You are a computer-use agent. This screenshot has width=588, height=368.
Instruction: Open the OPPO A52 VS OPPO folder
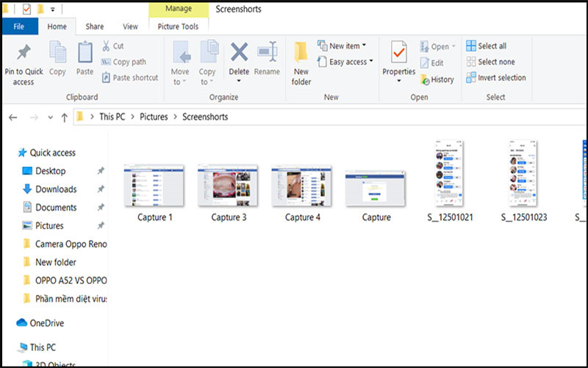coord(64,280)
